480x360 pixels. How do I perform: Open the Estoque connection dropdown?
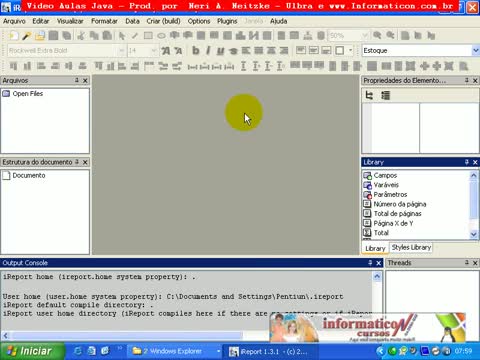476,51
